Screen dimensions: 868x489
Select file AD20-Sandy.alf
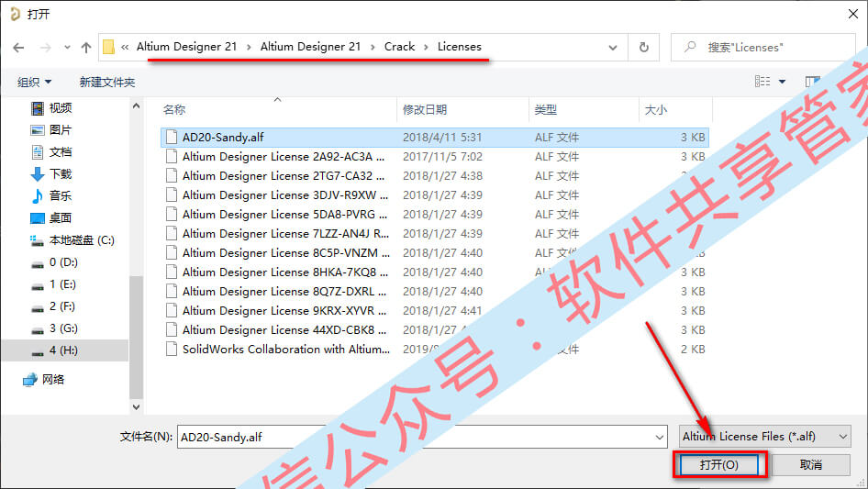click(x=435, y=138)
